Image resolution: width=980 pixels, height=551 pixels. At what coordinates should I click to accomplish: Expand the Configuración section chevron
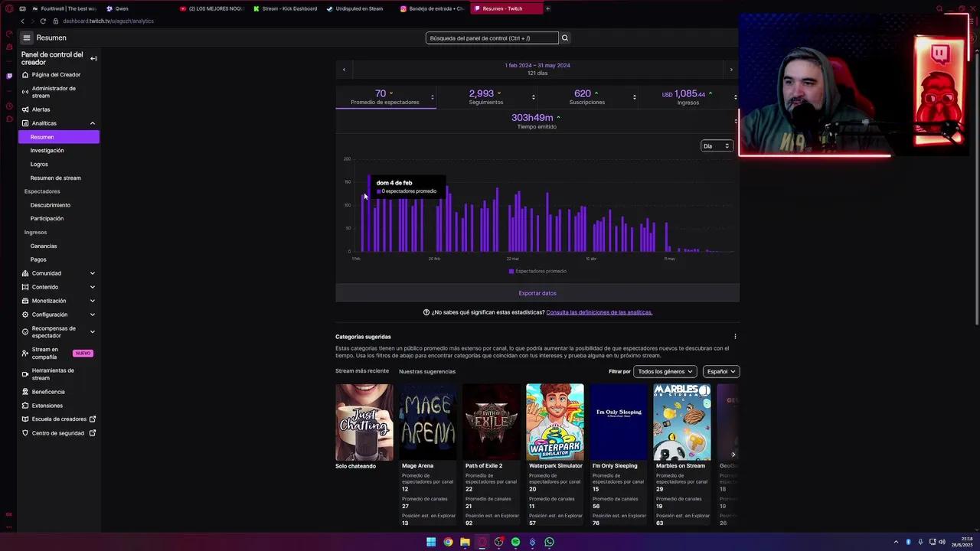point(93,315)
